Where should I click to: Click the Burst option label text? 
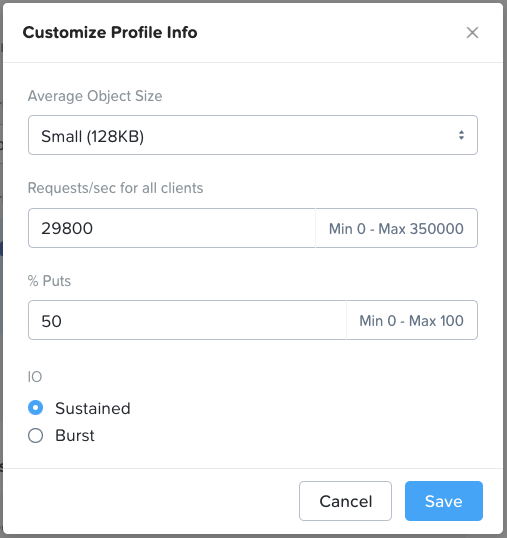pyautogui.click(x=75, y=435)
